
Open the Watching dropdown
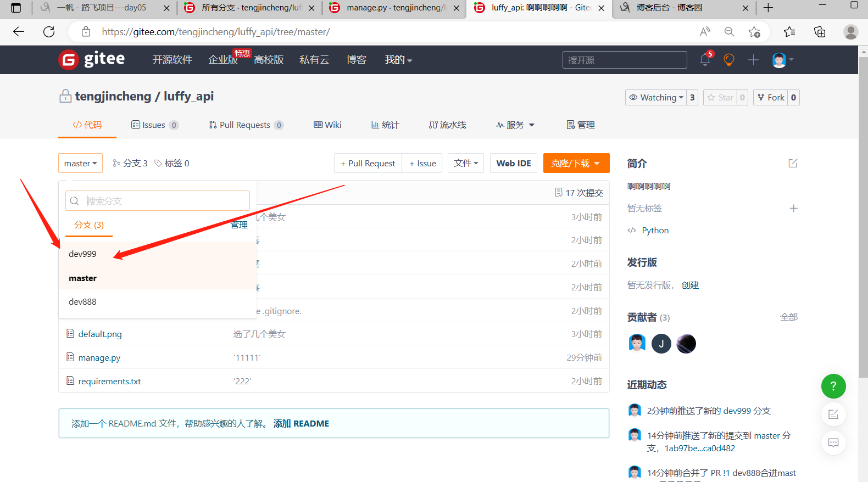tap(656, 97)
